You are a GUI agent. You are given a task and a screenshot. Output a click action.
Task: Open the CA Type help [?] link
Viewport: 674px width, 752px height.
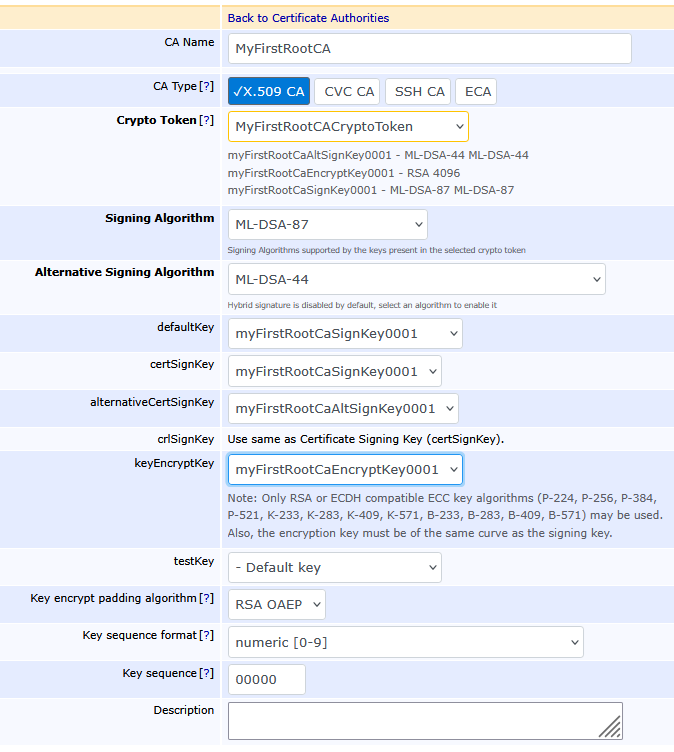point(207,87)
